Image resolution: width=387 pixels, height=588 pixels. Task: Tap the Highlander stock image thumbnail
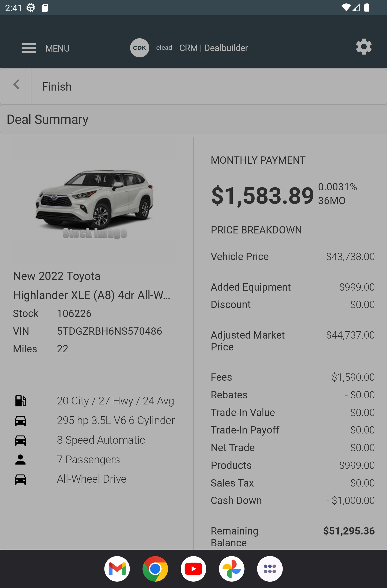coord(95,201)
